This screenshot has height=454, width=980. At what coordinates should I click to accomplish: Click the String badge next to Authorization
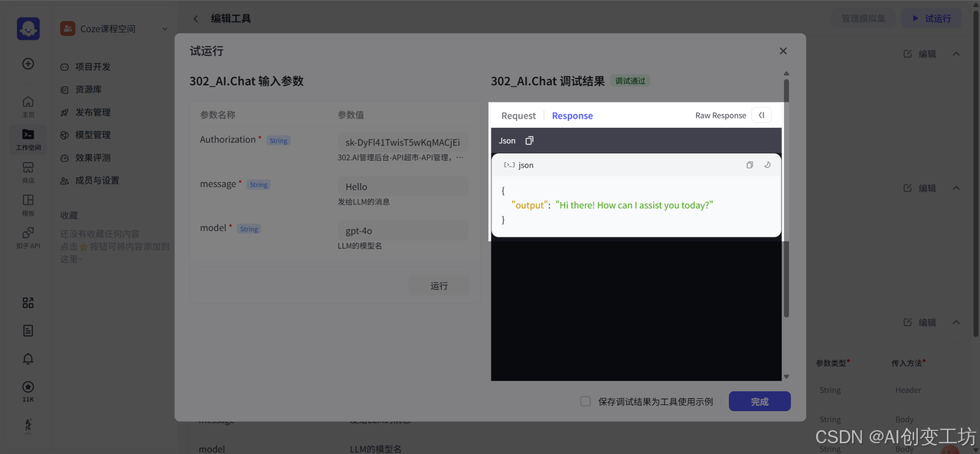(x=278, y=141)
